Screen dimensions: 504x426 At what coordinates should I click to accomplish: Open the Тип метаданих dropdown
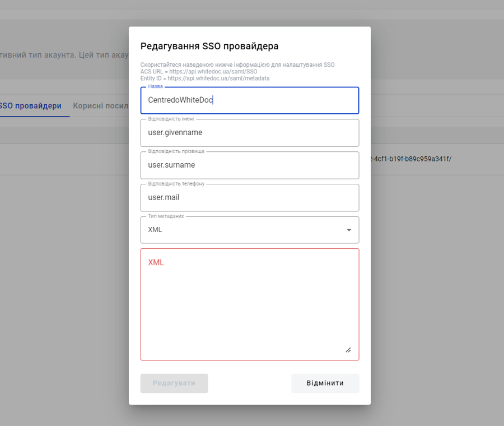tap(249, 230)
